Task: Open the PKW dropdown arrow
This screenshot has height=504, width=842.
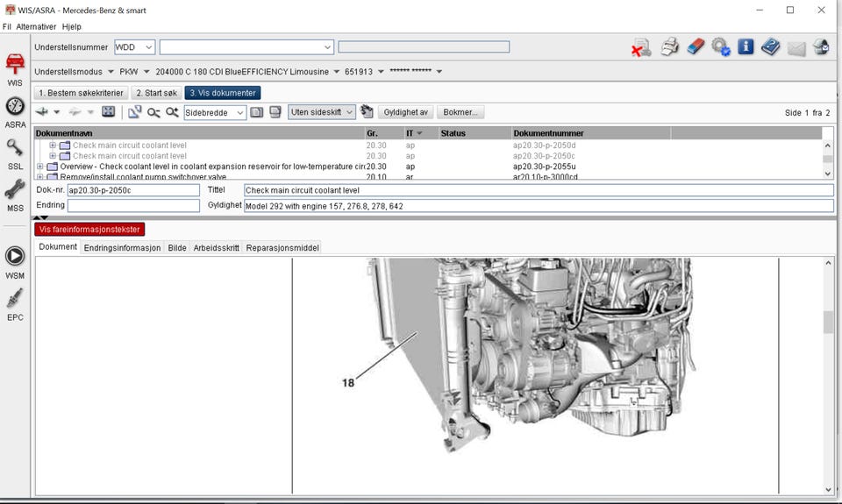Action: pyautogui.click(x=146, y=71)
